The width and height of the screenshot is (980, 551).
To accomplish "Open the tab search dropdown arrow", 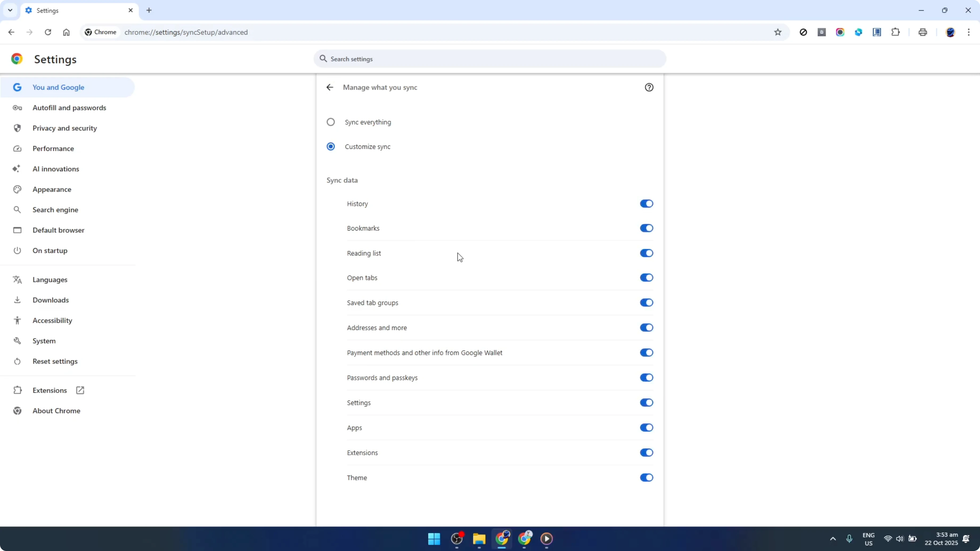I will point(10,10).
